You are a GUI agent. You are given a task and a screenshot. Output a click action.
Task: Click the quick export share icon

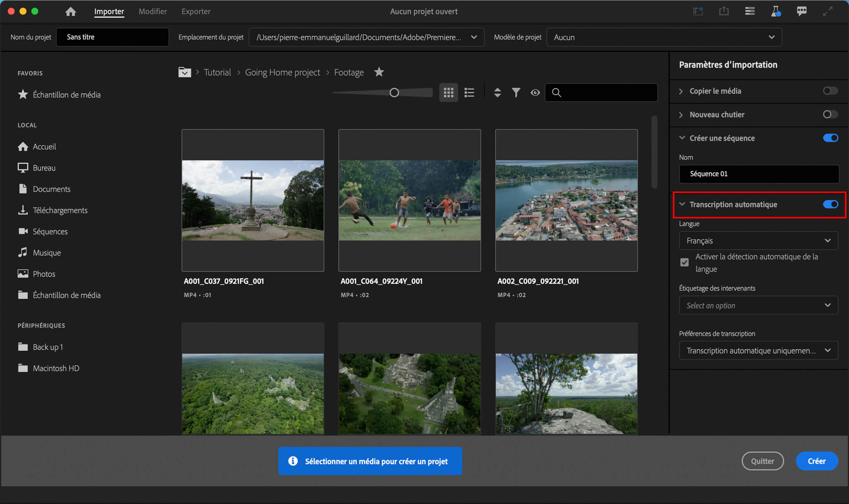click(x=724, y=11)
